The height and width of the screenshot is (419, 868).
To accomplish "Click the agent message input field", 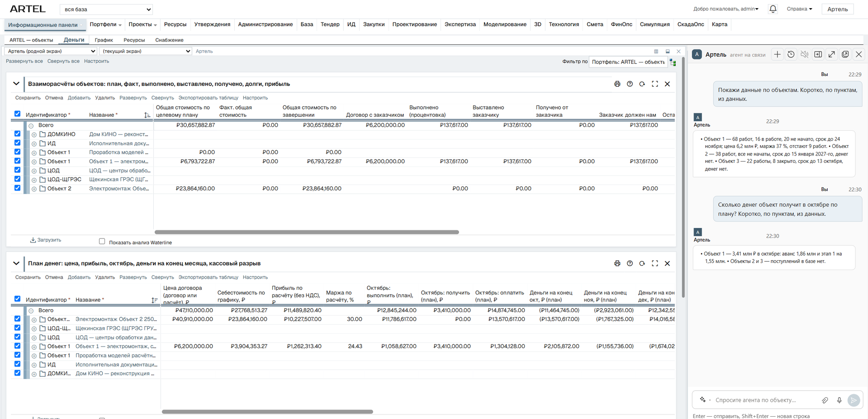I will pos(764,400).
